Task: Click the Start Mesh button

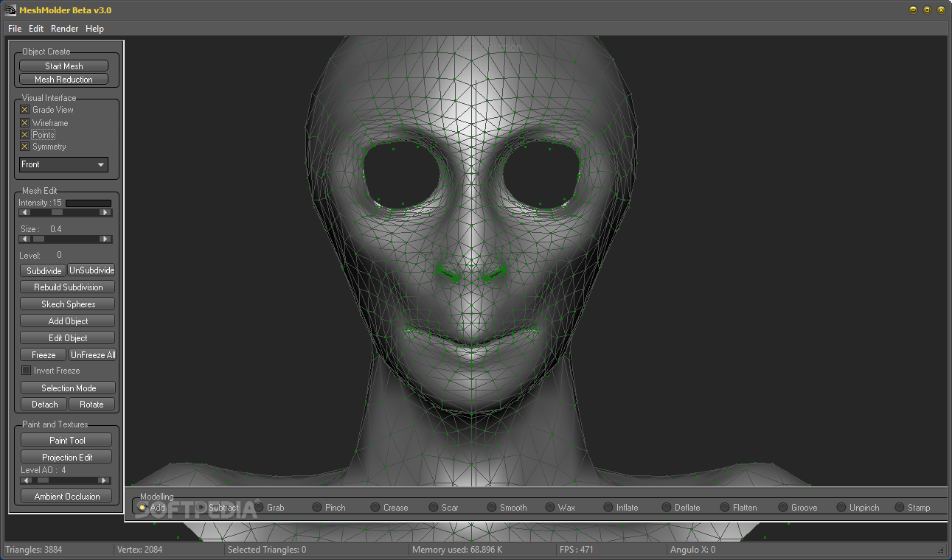Action: click(x=64, y=66)
